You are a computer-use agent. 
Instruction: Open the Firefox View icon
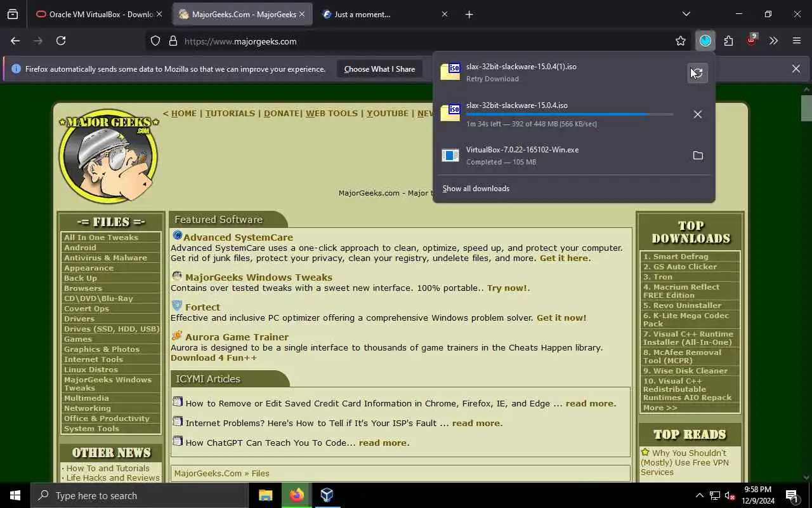click(x=13, y=14)
